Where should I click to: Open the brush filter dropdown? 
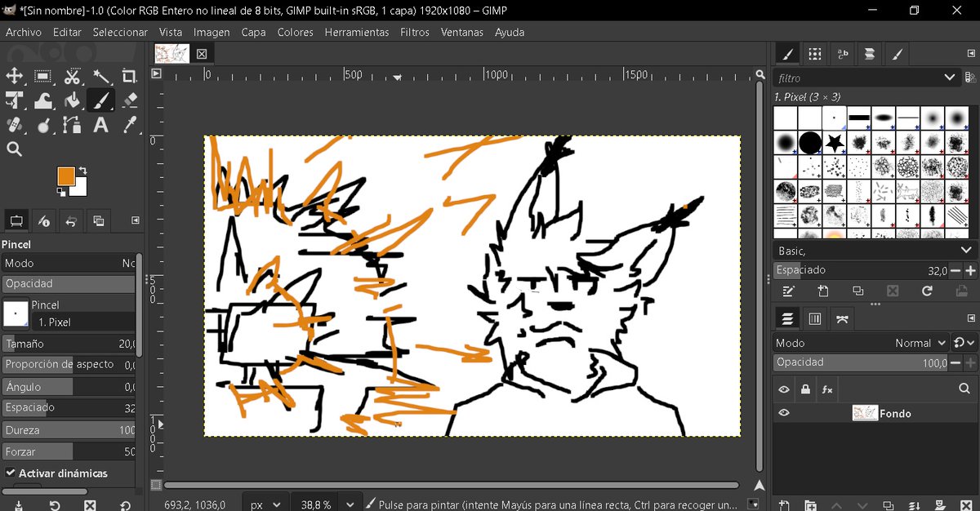point(949,78)
